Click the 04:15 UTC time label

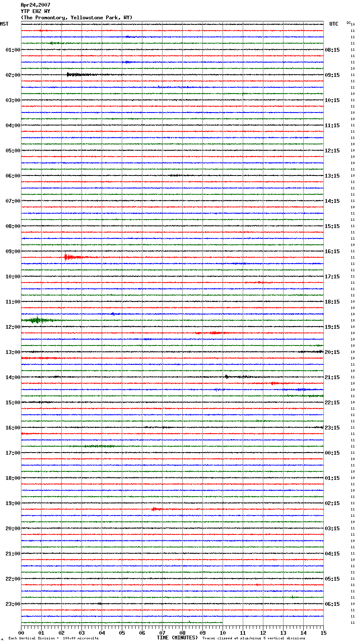(x=332, y=554)
